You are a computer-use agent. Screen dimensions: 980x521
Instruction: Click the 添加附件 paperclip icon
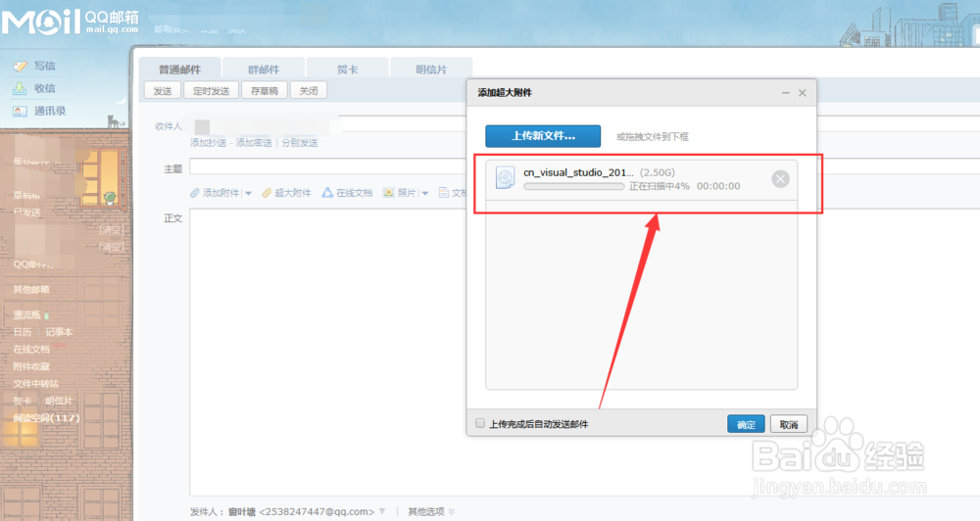195,193
